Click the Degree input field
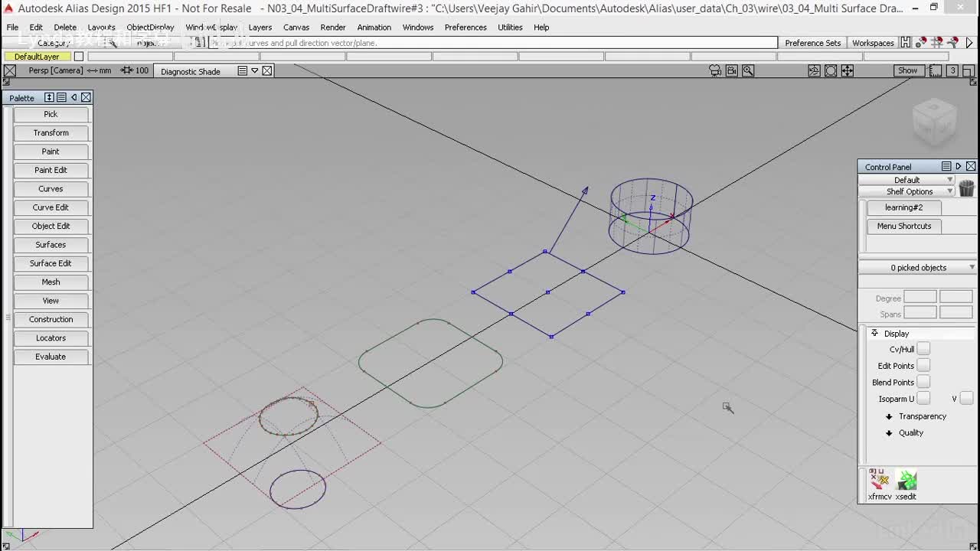The image size is (980, 551). click(920, 297)
